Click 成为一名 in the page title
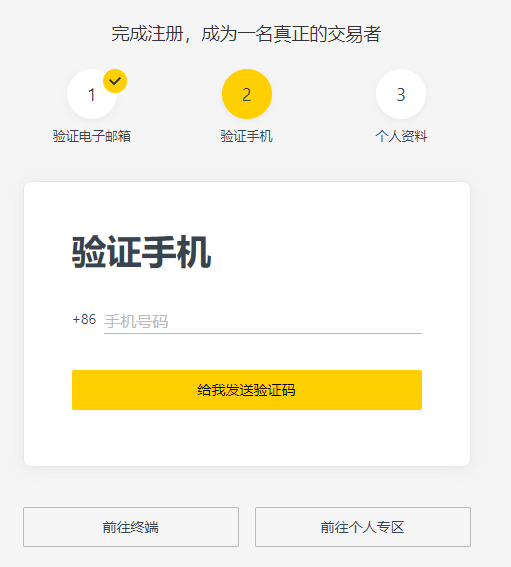 tap(237, 34)
